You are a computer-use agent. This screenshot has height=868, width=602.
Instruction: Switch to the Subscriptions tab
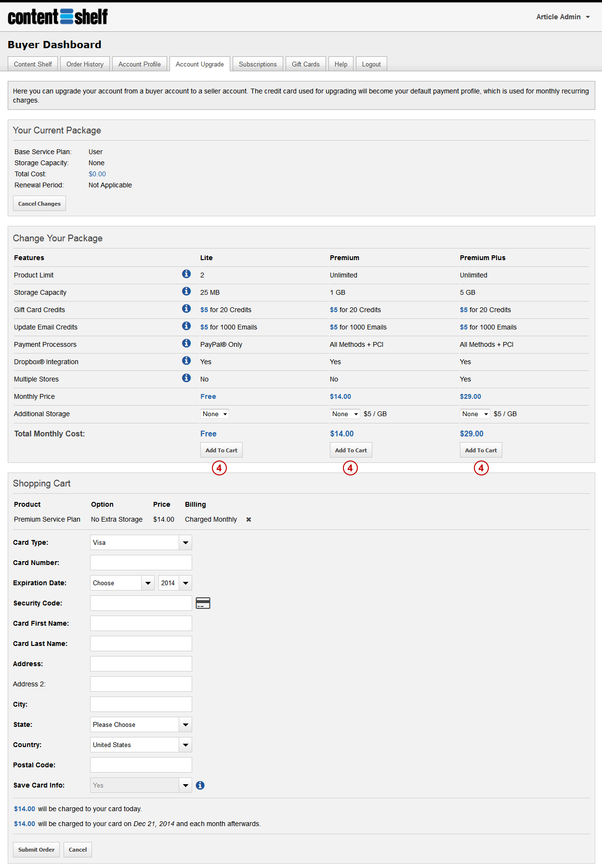pyautogui.click(x=258, y=64)
